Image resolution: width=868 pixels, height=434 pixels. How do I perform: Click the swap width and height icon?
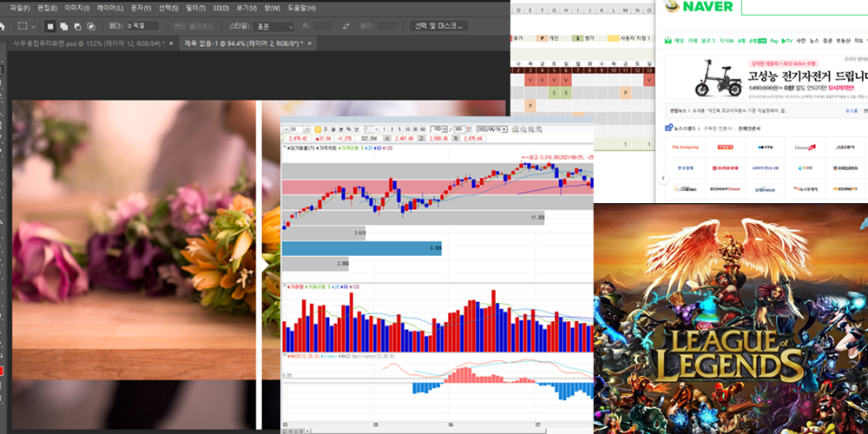(346, 26)
